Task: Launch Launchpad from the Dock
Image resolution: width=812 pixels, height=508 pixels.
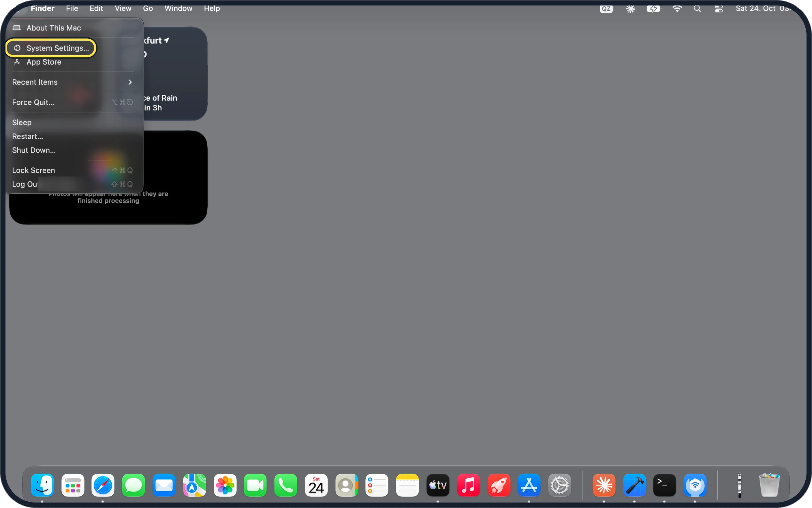Action: (x=73, y=485)
